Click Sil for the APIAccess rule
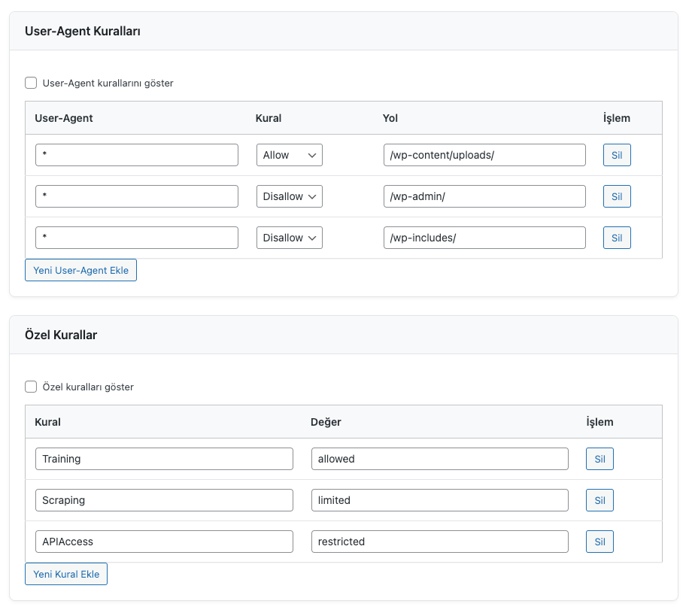Screen dimensions: 689x616 click(599, 542)
